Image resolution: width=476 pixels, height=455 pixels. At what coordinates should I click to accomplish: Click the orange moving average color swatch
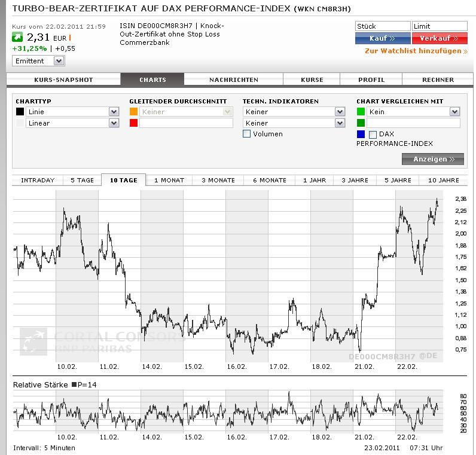(133, 112)
